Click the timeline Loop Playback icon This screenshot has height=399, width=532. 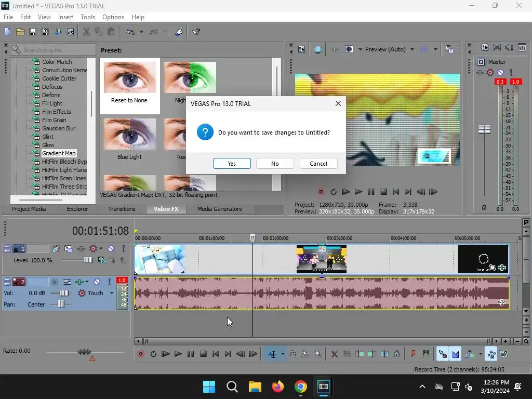[x=153, y=354]
